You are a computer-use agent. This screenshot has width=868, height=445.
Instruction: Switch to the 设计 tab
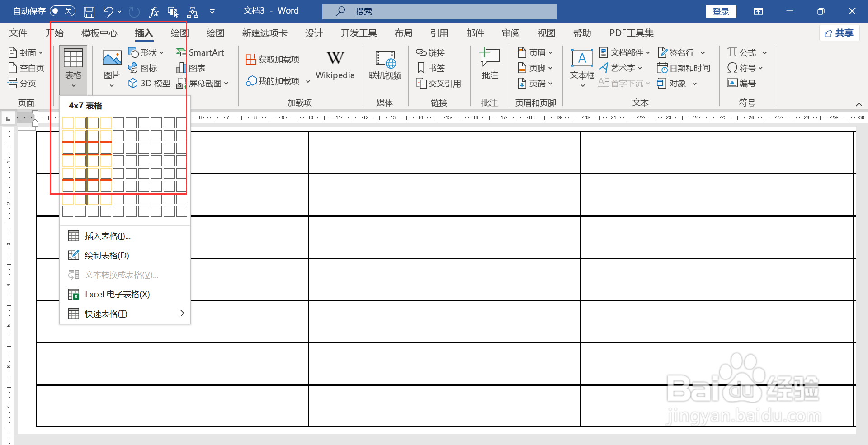314,33
